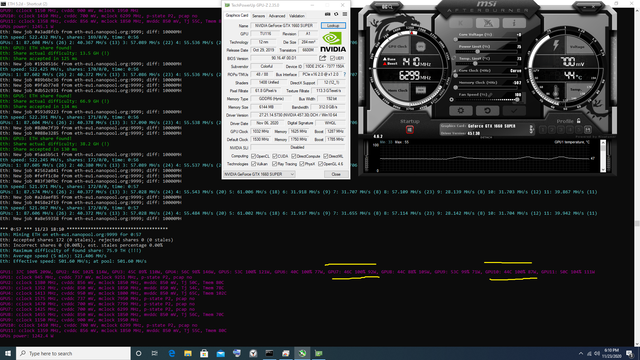Click the taskbar search box

[73, 353]
